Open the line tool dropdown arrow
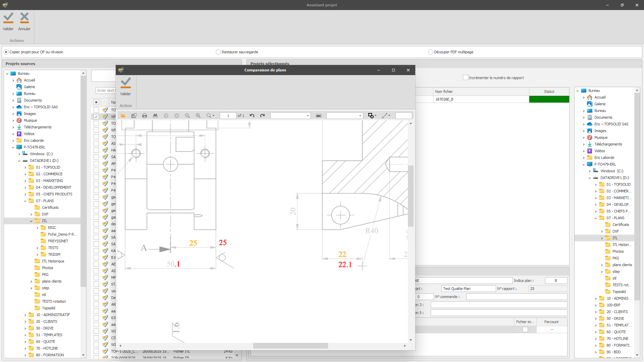This screenshot has width=644, height=362. point(389,116)
